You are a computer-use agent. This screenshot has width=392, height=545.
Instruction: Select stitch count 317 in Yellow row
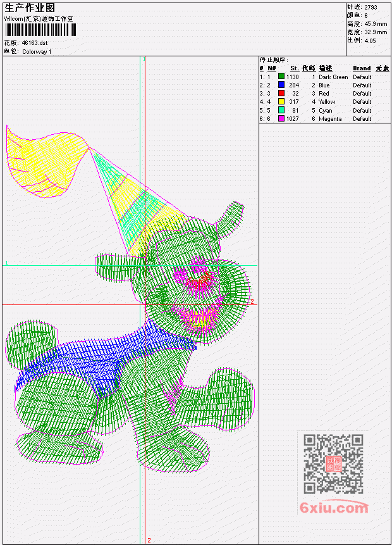[x=294, y=102]
